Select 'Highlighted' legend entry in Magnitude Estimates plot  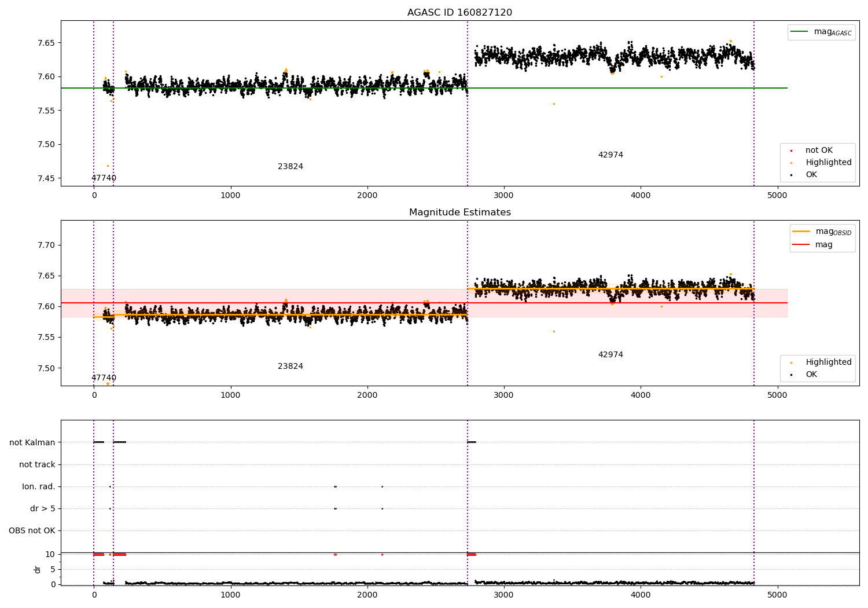(829, 362)
